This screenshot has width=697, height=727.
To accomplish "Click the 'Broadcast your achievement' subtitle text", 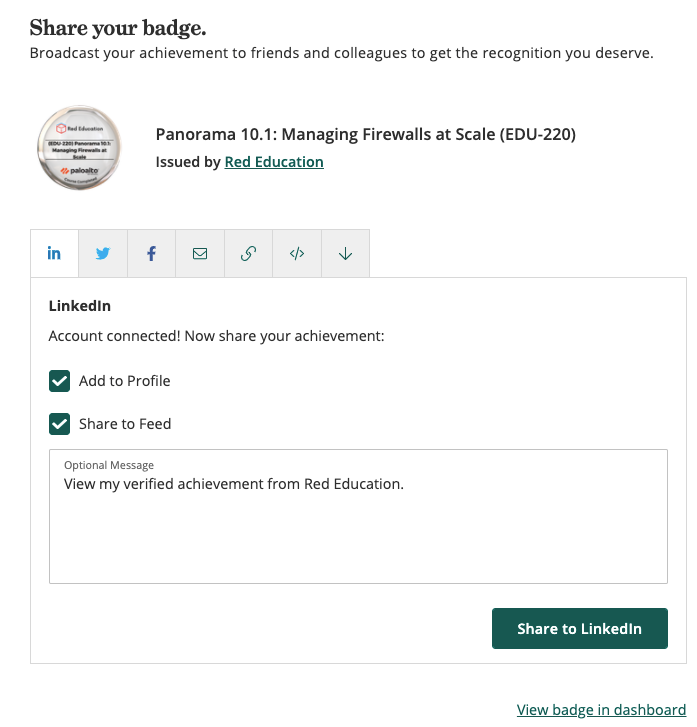I will coord(341,53).
